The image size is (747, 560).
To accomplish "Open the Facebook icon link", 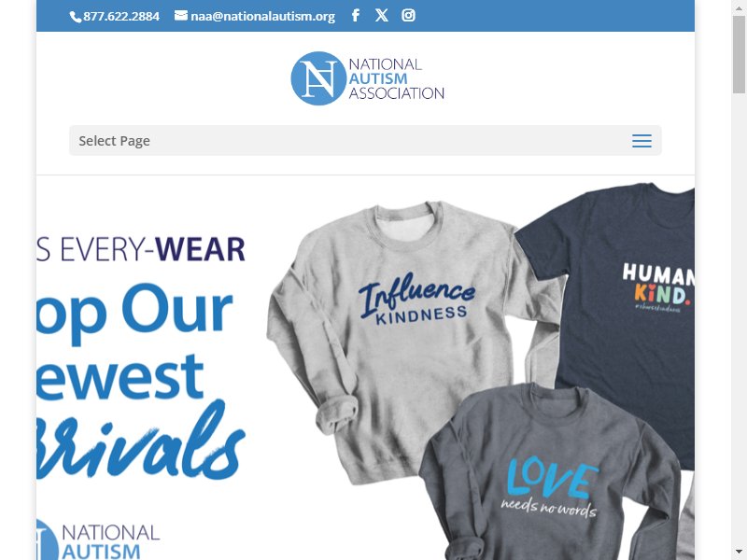I will tap(356, 15).
